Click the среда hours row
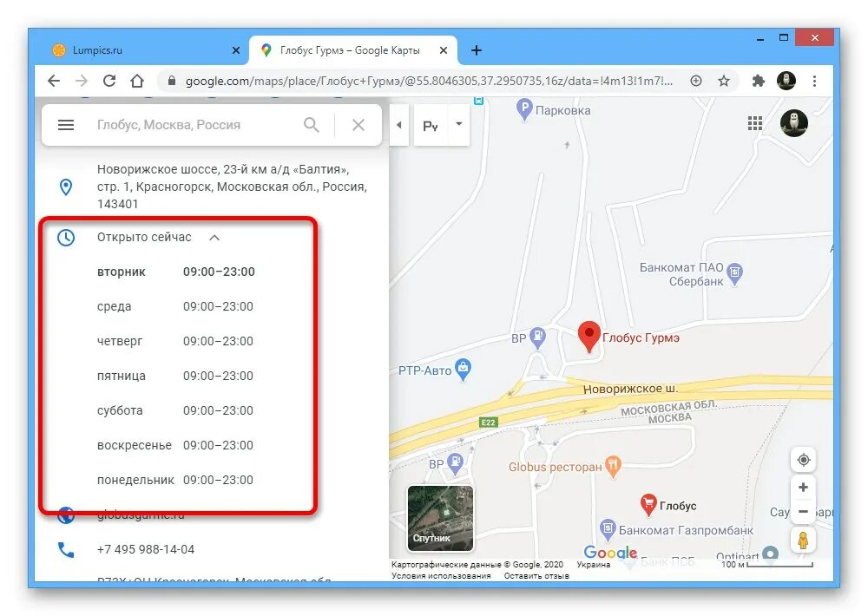The width and height of the screenshot is (868, 616). (175, 306)
